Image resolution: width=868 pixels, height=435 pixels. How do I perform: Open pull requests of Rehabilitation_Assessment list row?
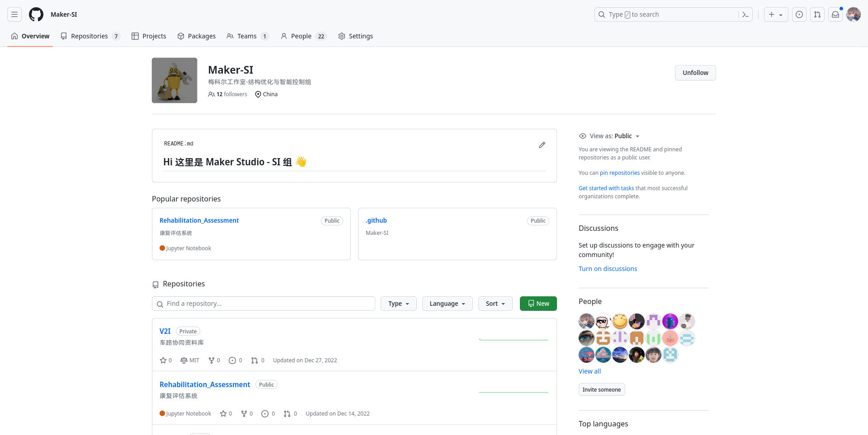(290, 414)
